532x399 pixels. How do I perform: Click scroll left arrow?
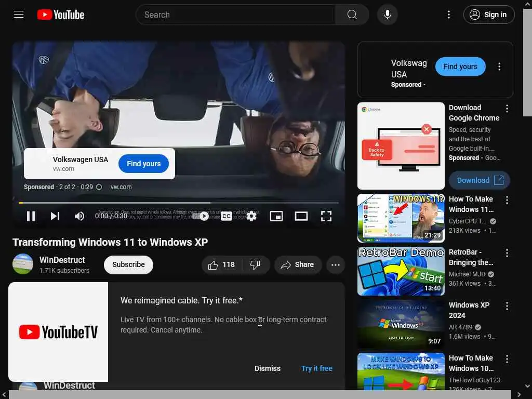[x=4, y=395]
